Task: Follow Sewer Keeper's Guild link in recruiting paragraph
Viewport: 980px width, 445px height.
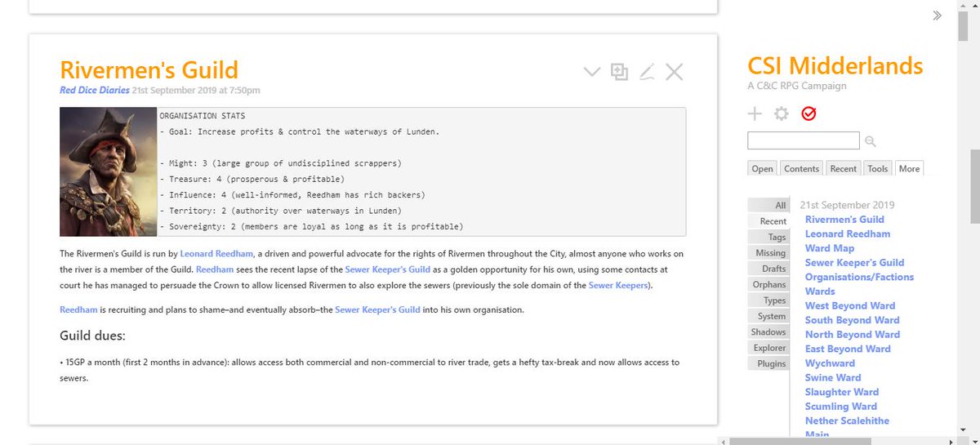Action: (377, 310)
